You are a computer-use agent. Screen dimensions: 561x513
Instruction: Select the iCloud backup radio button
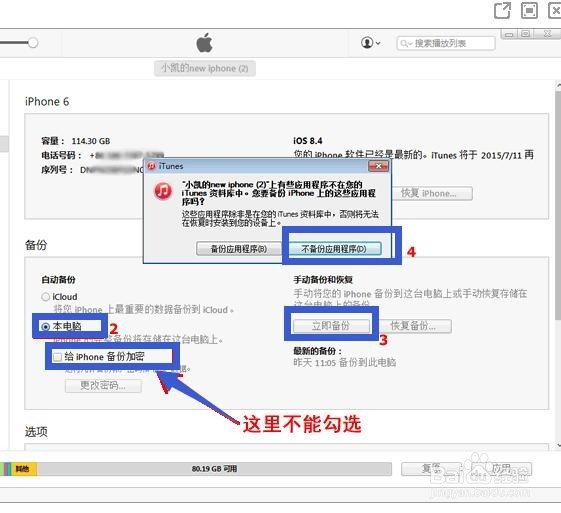45,297
